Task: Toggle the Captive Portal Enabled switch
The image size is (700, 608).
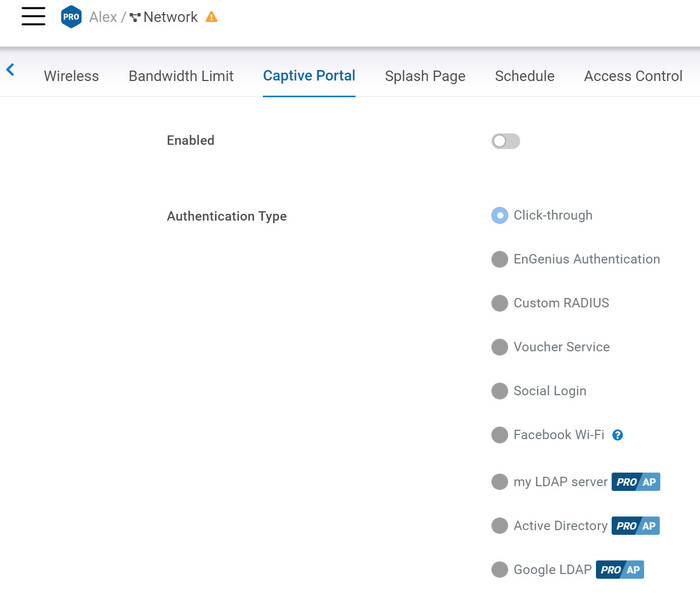Action: [505, 141]
